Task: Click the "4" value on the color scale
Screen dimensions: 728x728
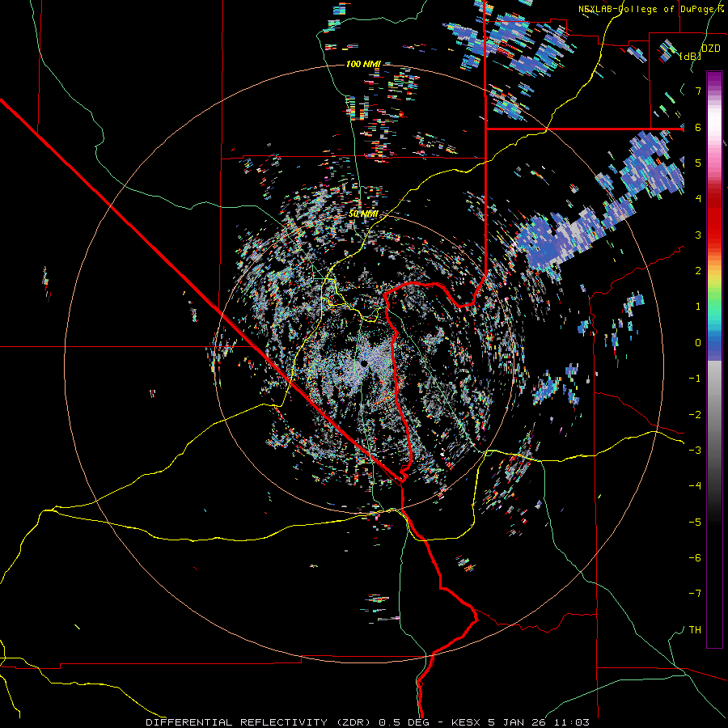Action: click(x=698, y=199)
